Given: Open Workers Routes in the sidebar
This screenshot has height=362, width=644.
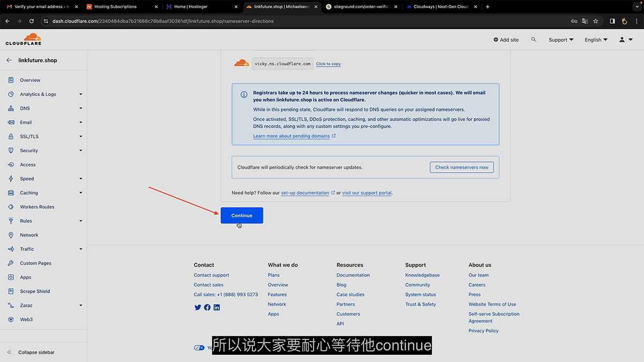Looking at the screenshot, I should coord(37,207).
